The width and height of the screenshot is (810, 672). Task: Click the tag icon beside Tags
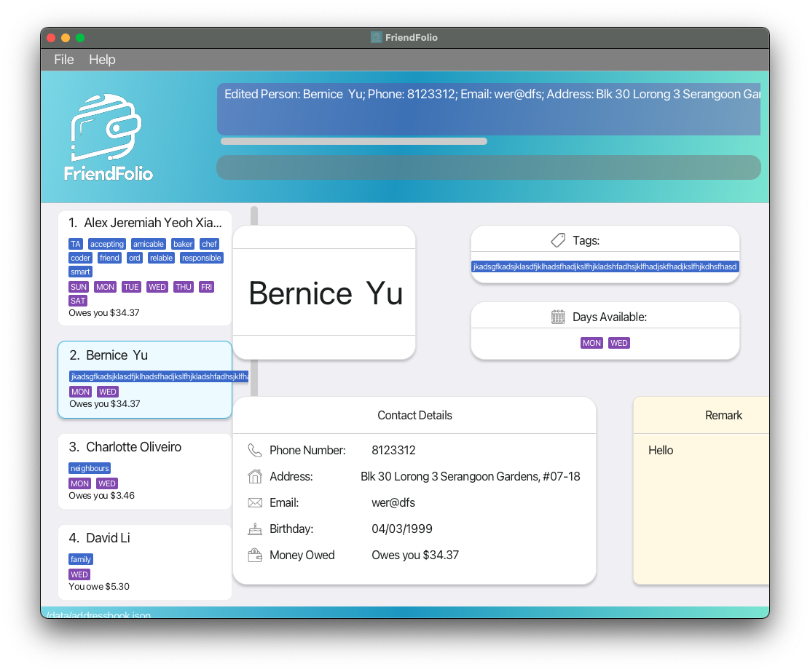point(558,240)
